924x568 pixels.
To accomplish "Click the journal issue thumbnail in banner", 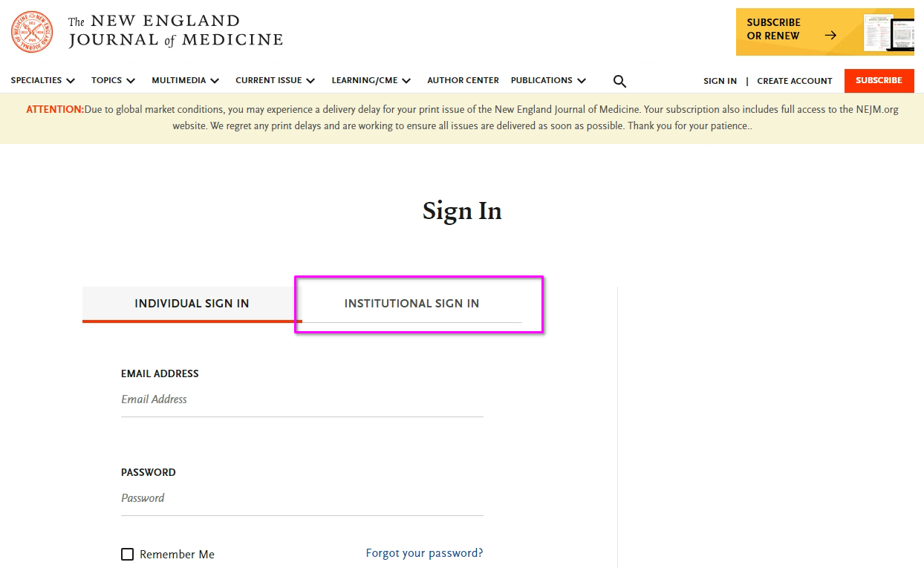I will coord(888,33).
